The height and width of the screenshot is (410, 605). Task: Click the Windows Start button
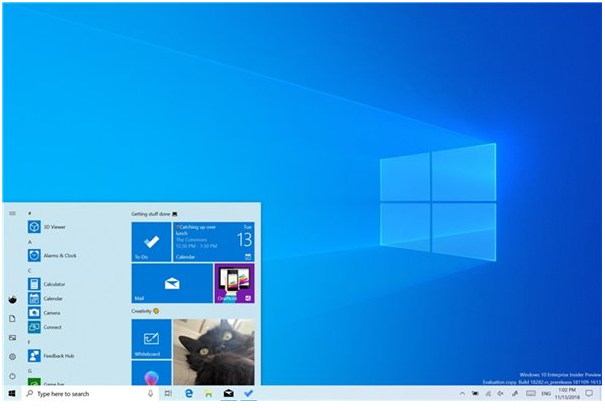point(12,393)
